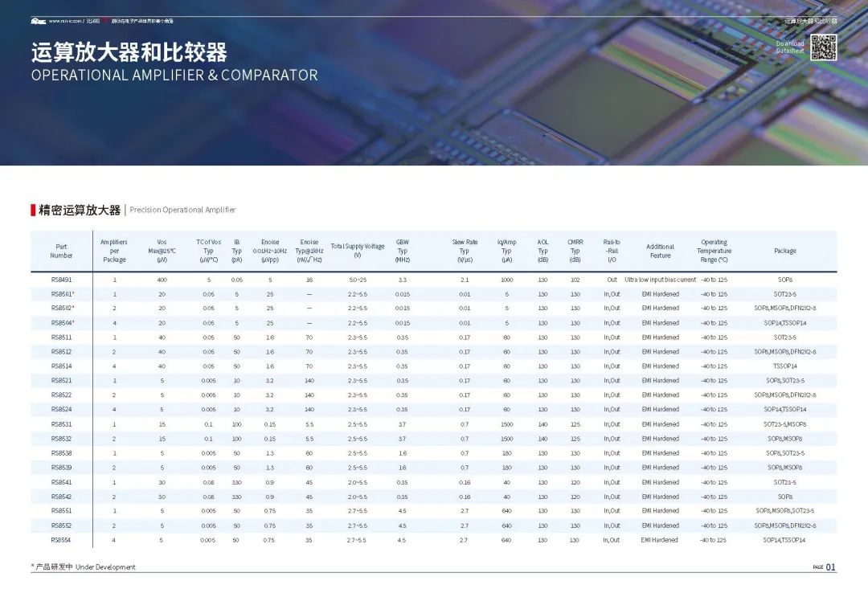Click the Iq/Amp Typ column header
868x589 pixels.
tap(506, 251)
